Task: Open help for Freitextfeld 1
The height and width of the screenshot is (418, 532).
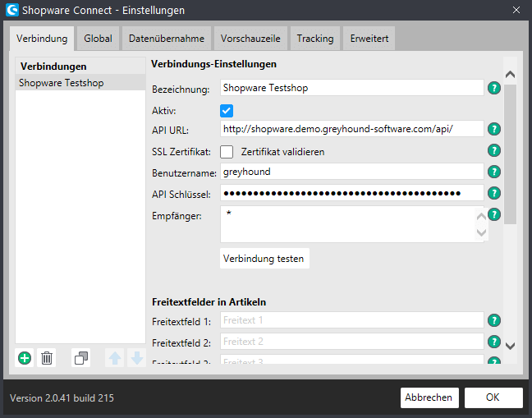Action: [494, 320]
